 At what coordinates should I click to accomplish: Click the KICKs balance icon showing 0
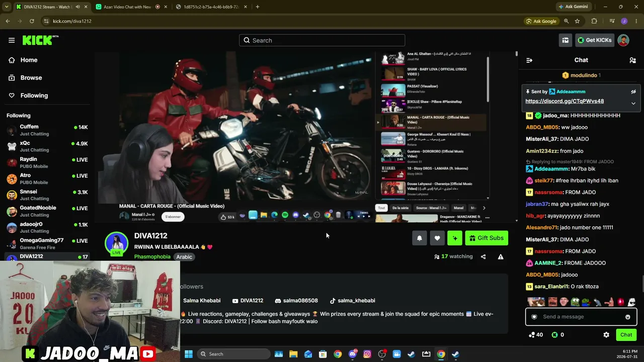pos(555,335)
